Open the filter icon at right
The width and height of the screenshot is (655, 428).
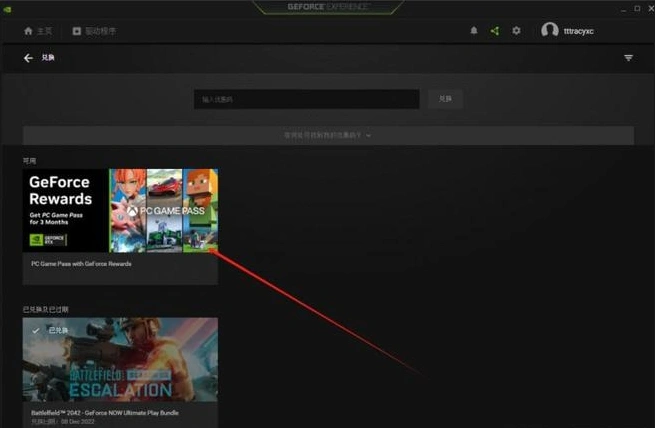(x=628, y=58)
